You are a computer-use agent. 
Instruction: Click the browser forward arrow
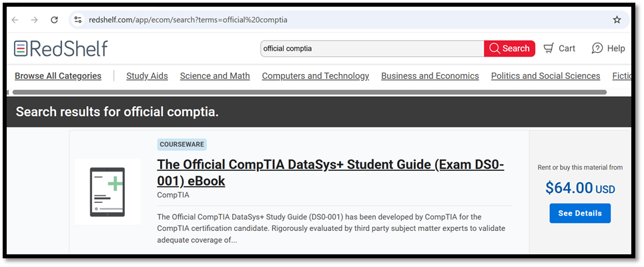tap(35, 20)
